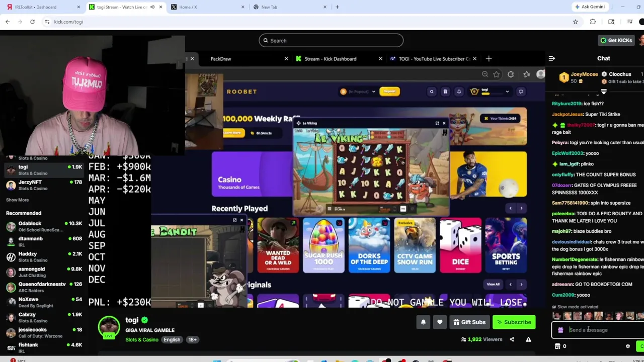This screenshot has width=644, height=362.
Task: Expand sidebar with Show more
Action: (x=17, y=200)
